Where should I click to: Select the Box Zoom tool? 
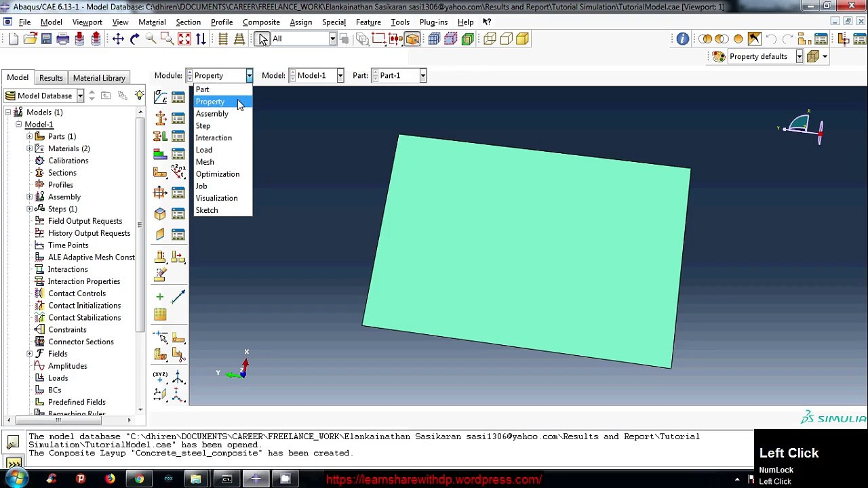(x=167, y=39)
